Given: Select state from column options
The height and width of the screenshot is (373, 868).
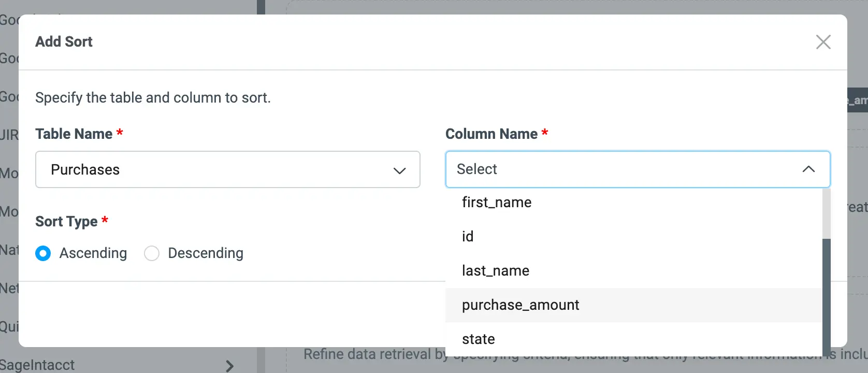Looking at the screenshot, I should 479,339.
